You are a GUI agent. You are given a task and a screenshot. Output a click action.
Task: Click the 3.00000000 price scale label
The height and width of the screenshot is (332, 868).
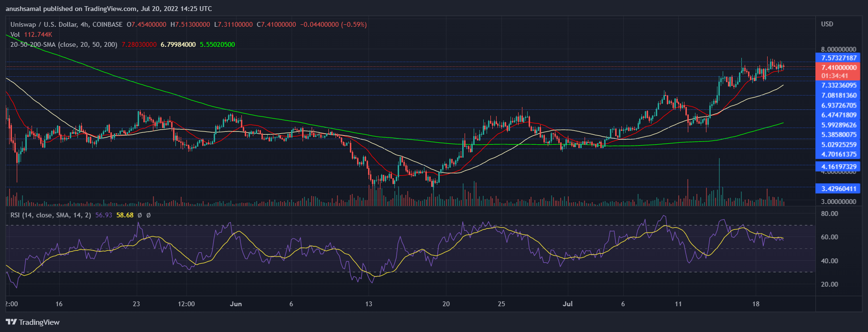(x=839, y=202)
